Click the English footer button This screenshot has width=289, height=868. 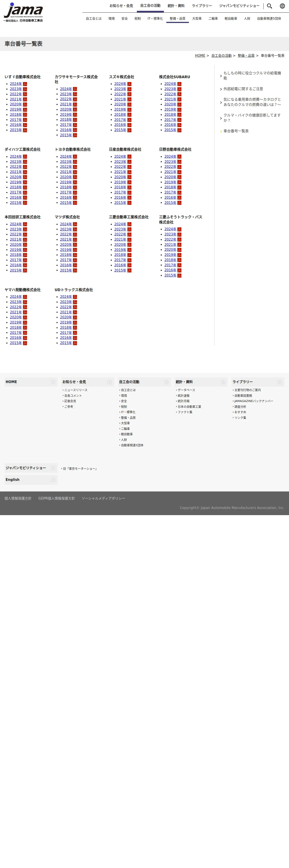tap(31, 480)
